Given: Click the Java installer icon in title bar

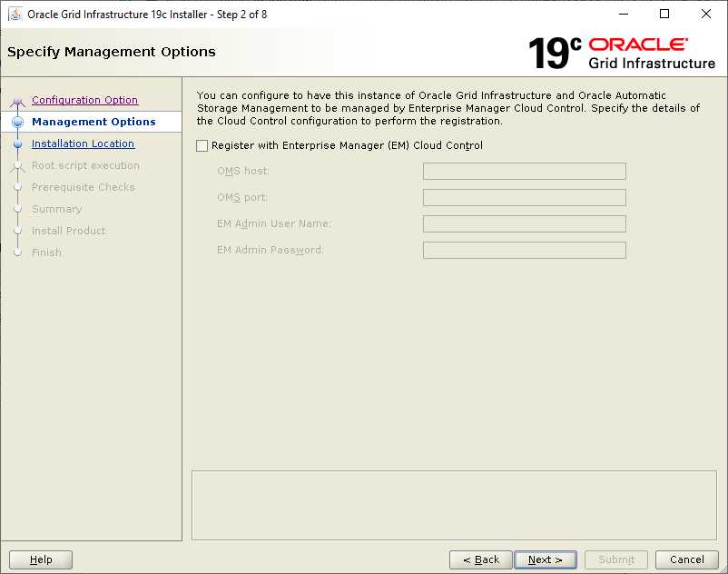Looking at the screenshot, I should (x=15, y=15).
